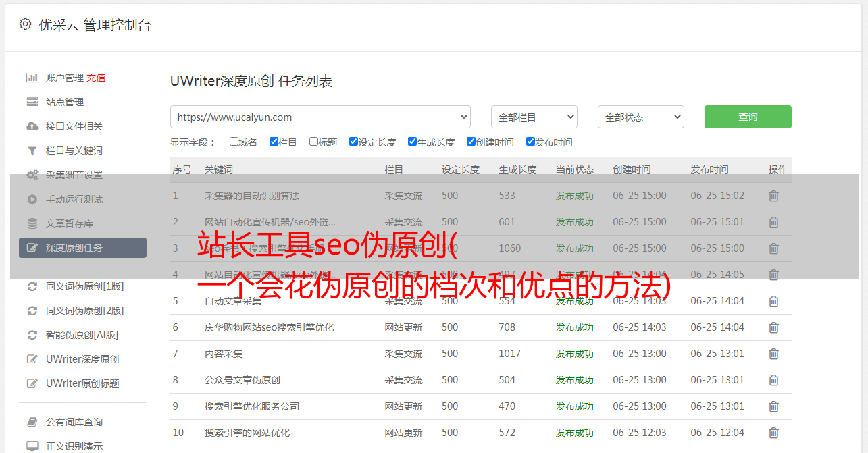Click the 关键词 column header
Screen dimensions: 868x453
pyautogui.click(x=219, y=169)
